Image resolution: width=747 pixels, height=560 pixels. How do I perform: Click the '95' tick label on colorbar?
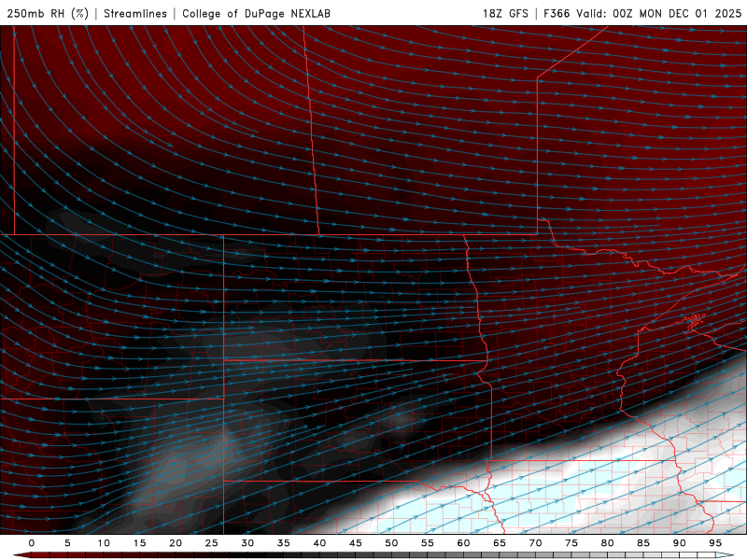coord(715,543)
